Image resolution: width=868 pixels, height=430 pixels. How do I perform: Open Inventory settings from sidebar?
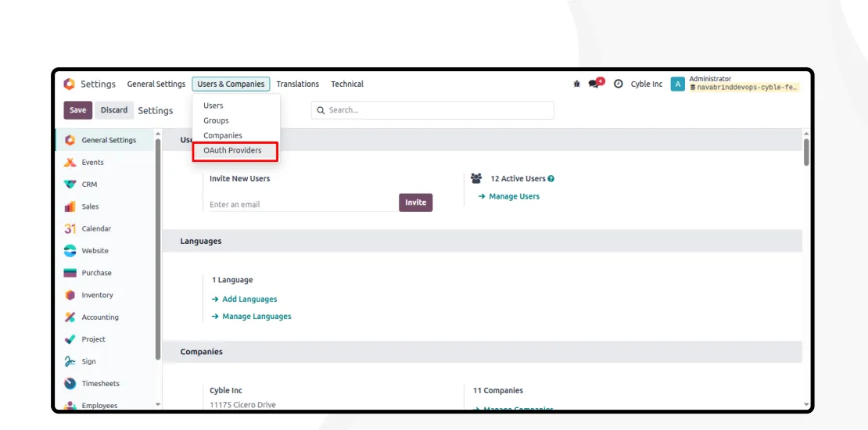point(97,296)
